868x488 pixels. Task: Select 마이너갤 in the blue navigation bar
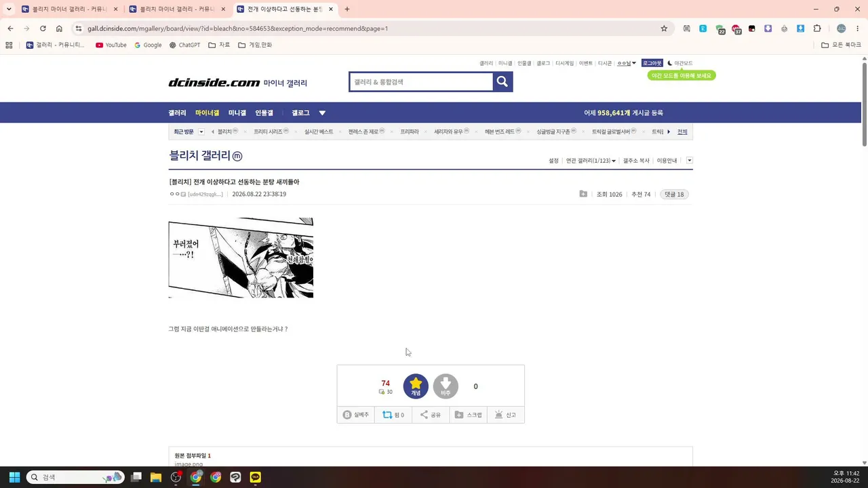coord(208,113)
